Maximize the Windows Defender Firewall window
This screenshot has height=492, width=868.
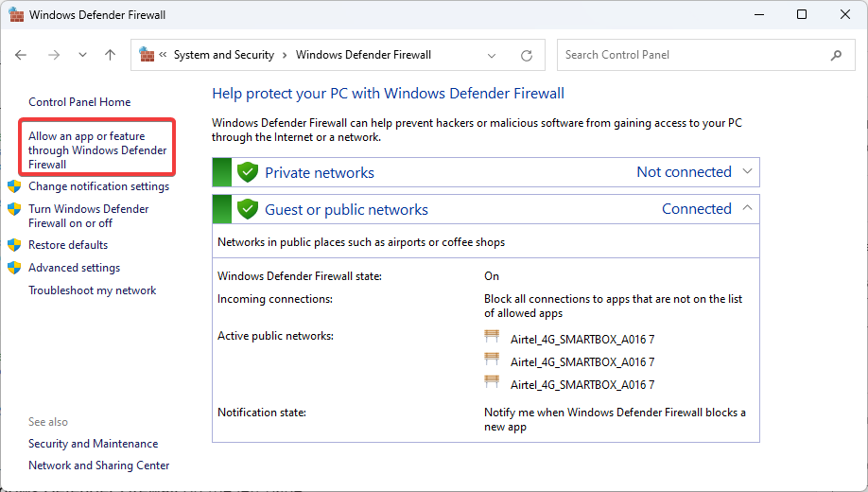(x=802, y=14)
